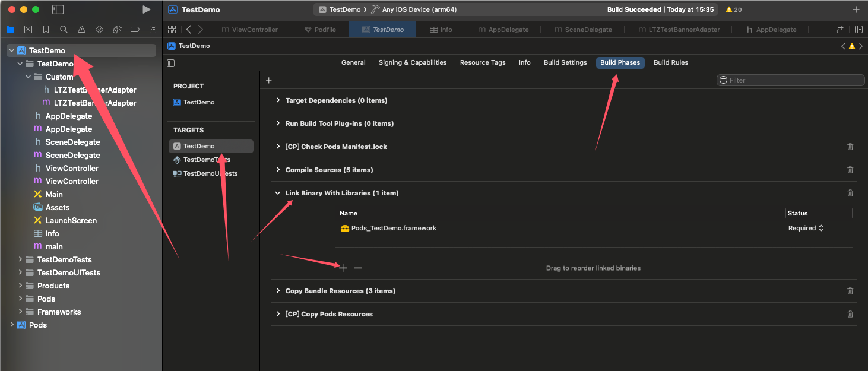868x371 pixels.
Task: Open the SceneDelegate editor tab
Action: tap(583, 30)
